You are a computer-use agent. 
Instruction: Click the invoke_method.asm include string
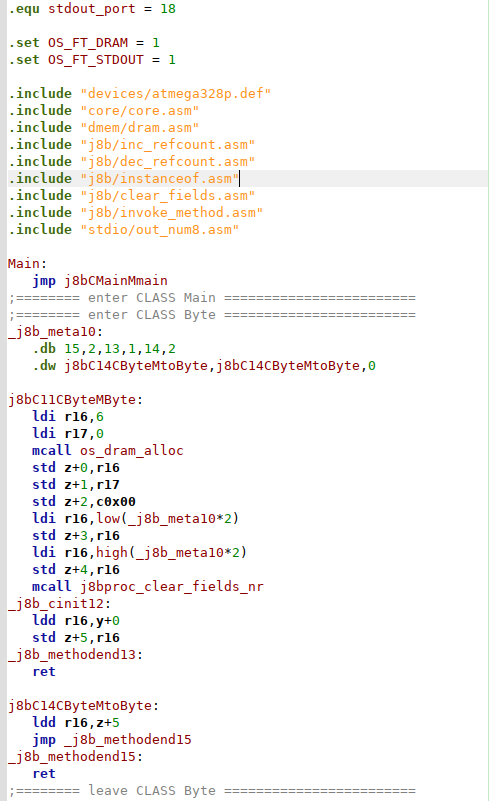pos(172,213)
